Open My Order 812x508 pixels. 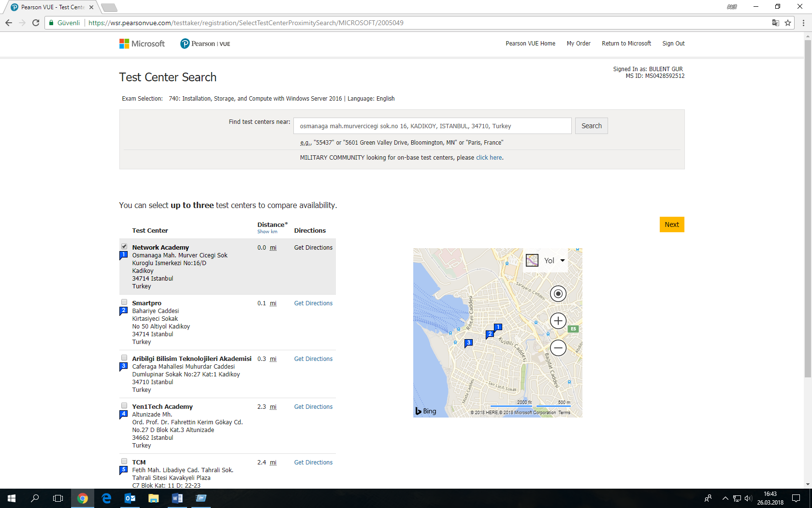[579, 44]
